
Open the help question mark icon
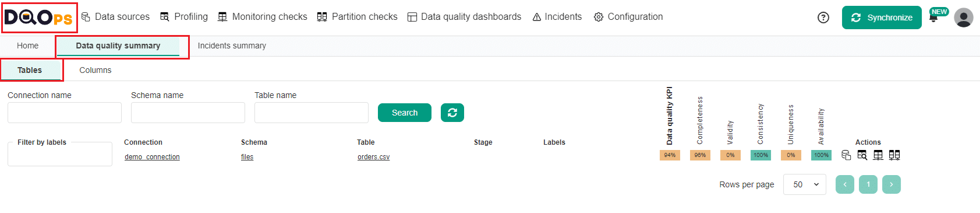click(823, 18)
